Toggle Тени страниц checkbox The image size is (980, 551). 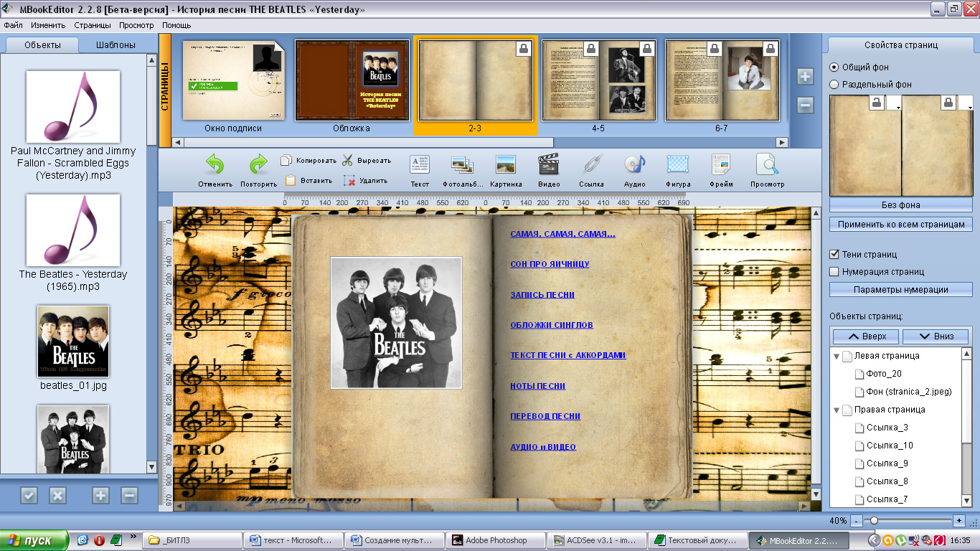(834, 254)
